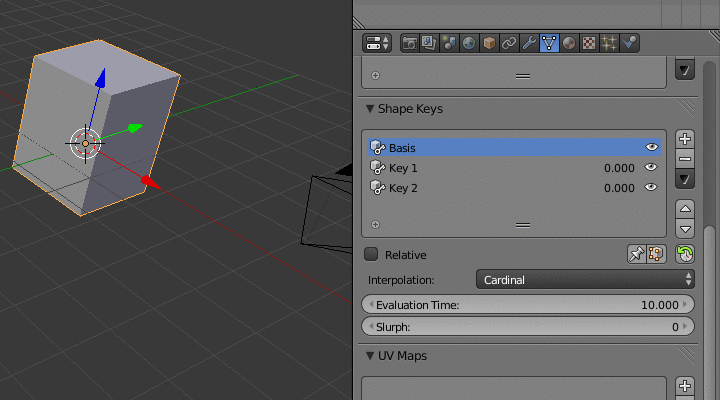Mute the Key 1 shape key
The width and height of the screenshot is (720, 400).
click(x=651, y=167)
